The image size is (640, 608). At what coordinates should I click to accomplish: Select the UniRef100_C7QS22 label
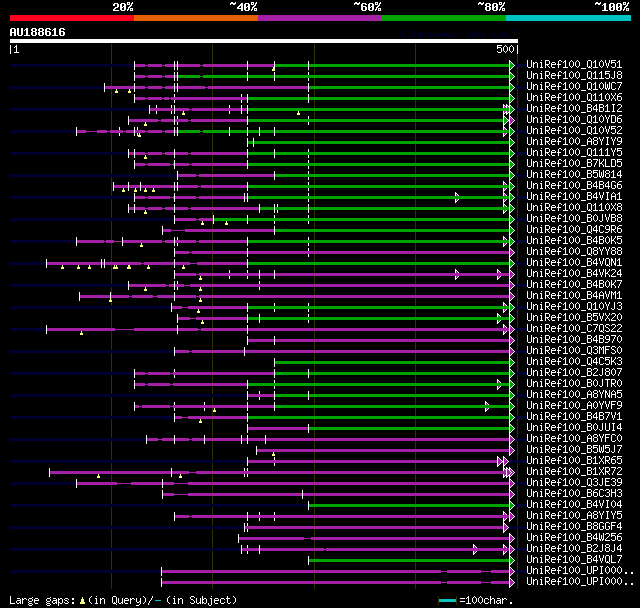pyautogui.click(x=574, y=329)
